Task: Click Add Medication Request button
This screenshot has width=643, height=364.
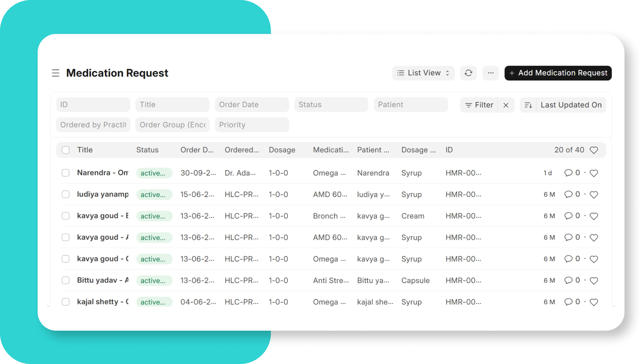Action: pos(558,73)
